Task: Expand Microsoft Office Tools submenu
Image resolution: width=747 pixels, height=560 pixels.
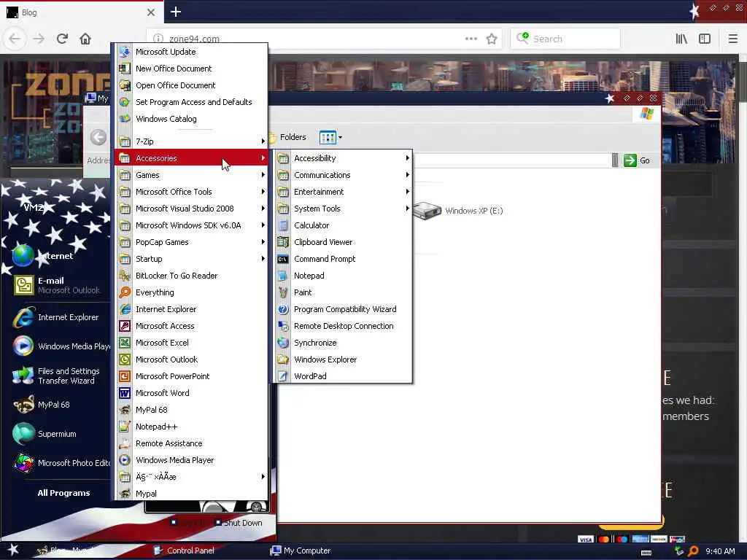Action: tap(192, 192)
